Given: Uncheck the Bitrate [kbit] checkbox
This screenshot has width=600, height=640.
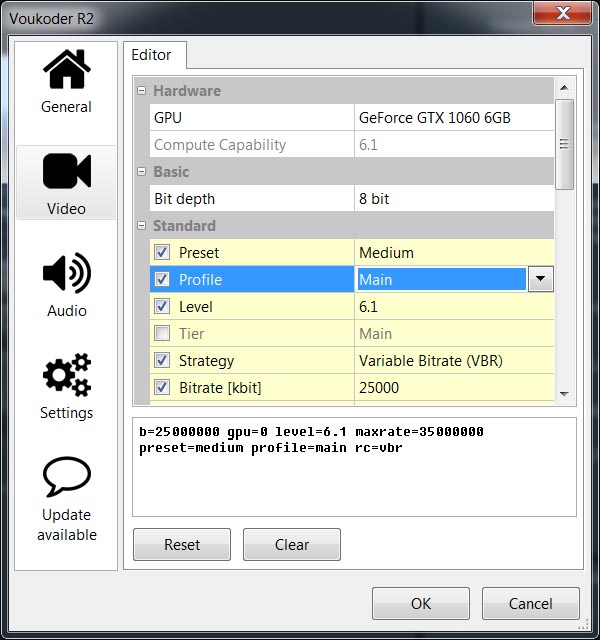Looking at the screenshot, I should [162, 387].
